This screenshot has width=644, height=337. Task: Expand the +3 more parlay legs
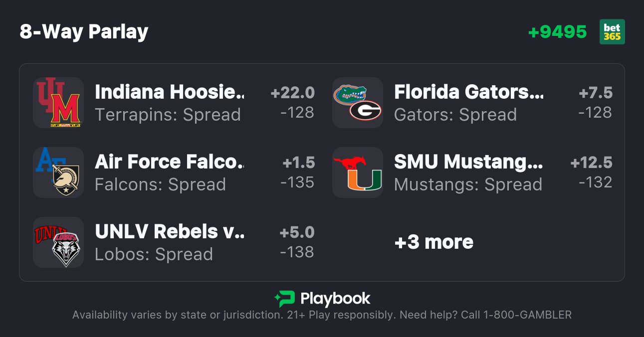pyautogui.click(x=433, y=242)
